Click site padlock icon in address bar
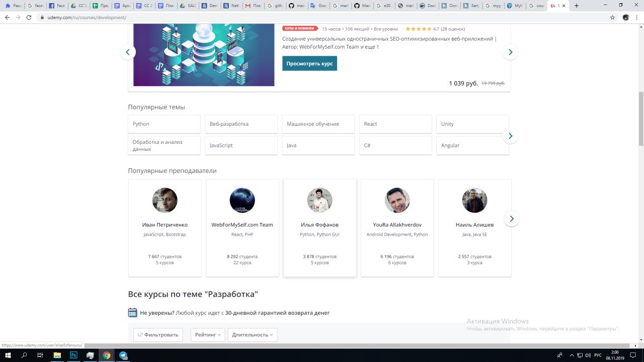The height and width of the screenshot is (362, 644). (x=43, y=17)
